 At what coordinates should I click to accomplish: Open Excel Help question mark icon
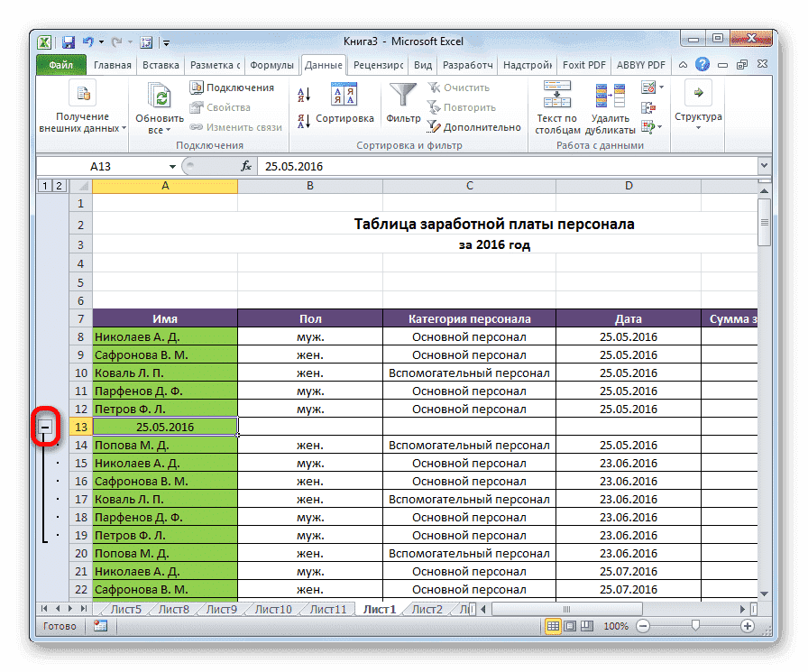point(702,65)
